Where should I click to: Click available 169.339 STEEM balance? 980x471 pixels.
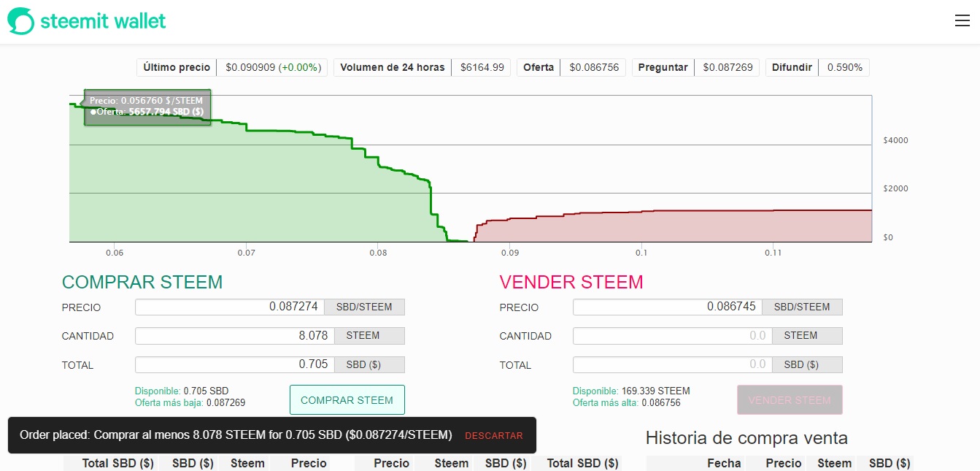point(655,391)
